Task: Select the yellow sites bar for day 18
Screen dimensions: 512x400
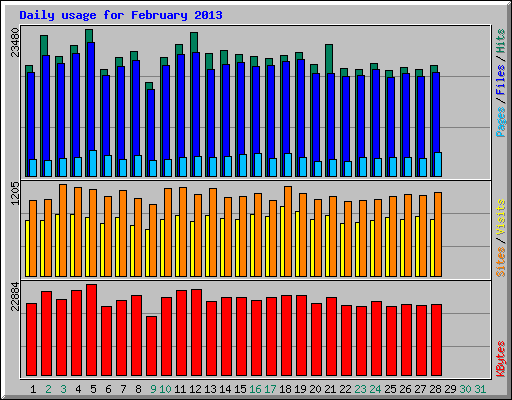Action: (x=282, y=242)
